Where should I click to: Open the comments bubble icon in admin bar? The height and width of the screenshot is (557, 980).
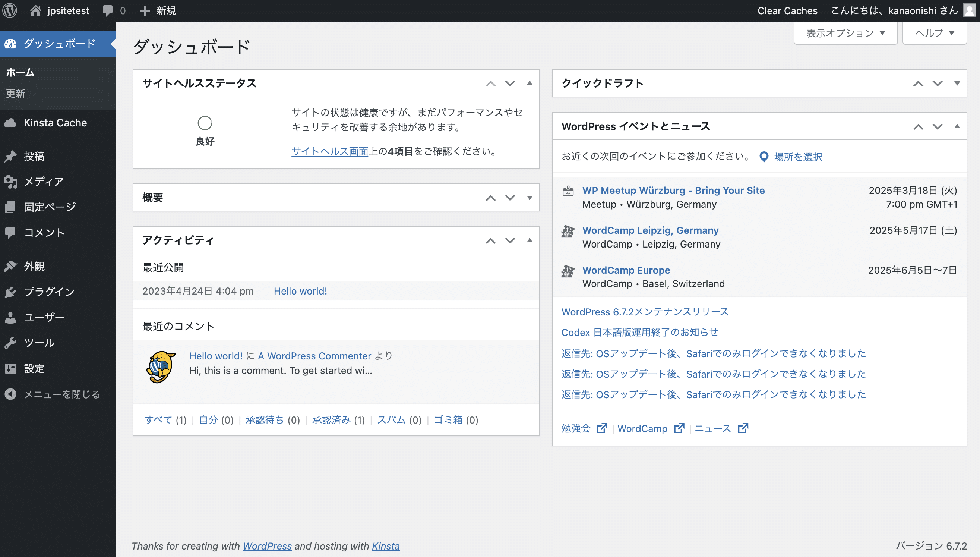point(108,11)
